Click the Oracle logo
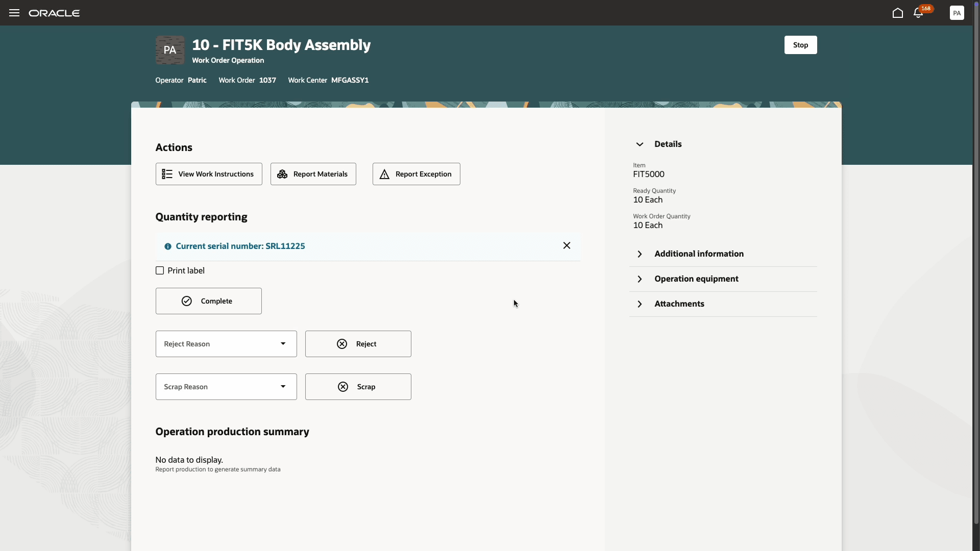The image size is (980, 551). pos(54,13)
